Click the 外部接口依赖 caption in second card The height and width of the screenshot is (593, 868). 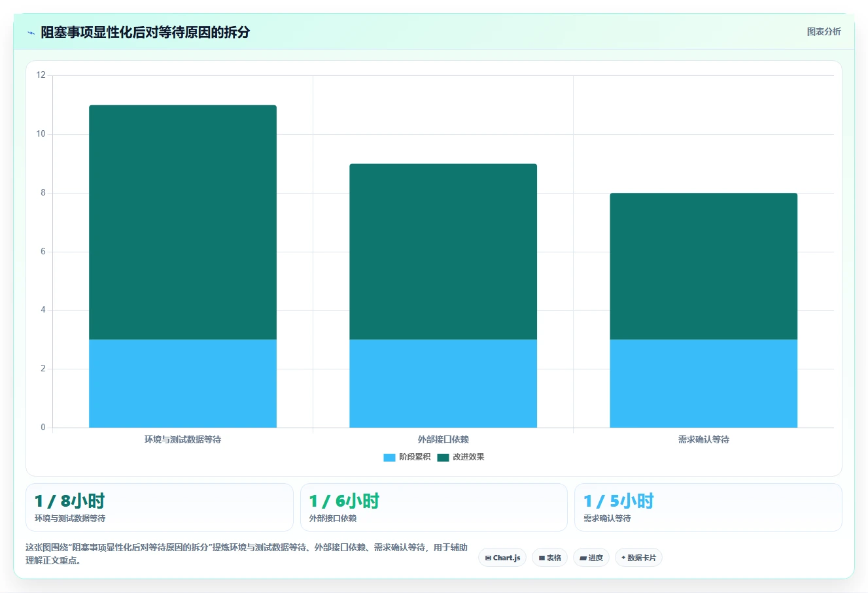point(333,518)
